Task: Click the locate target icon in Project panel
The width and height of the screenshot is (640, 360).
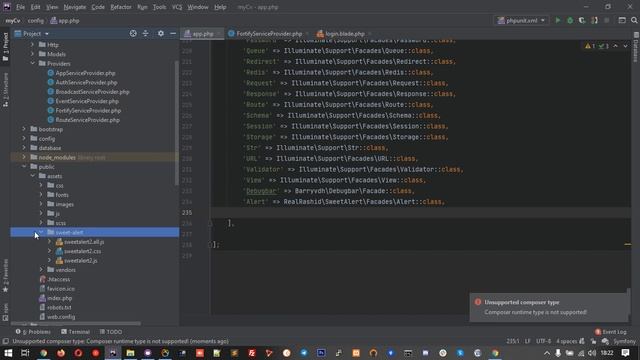Action: 133,33
